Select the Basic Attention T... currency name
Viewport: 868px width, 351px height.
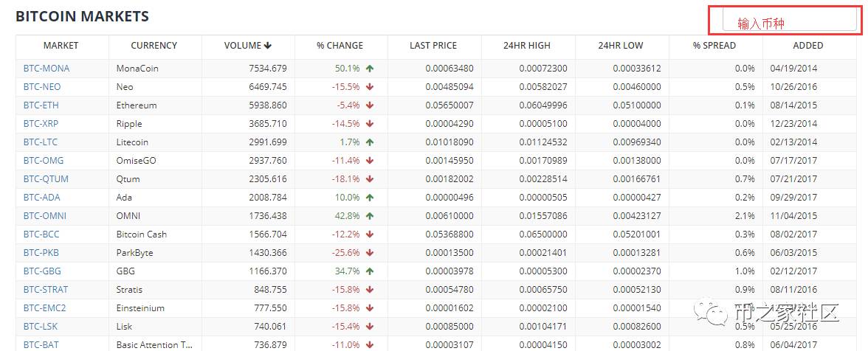point(154,345)
